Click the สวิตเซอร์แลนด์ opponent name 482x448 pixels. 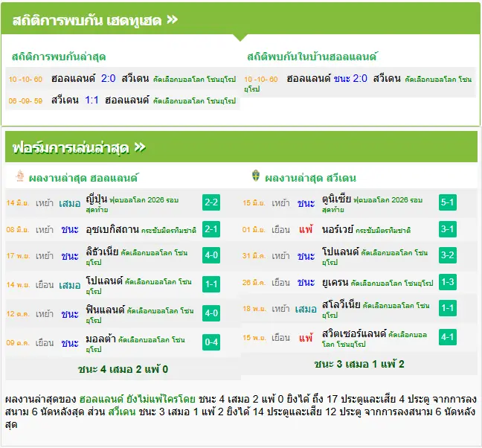tap(354, 333)
